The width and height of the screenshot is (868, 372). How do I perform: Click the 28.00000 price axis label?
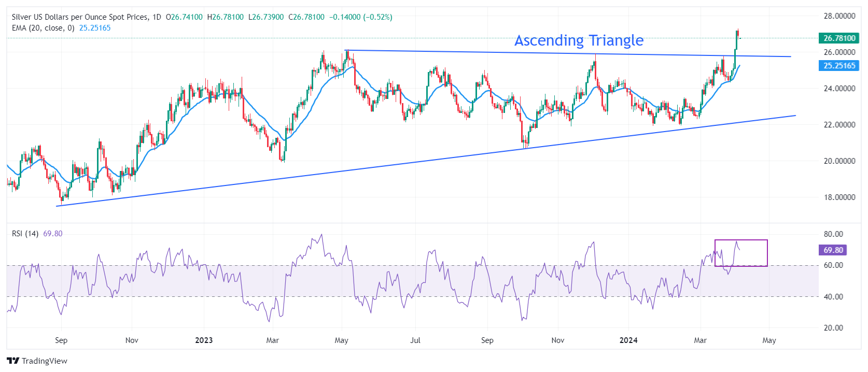tap(839, 16)
